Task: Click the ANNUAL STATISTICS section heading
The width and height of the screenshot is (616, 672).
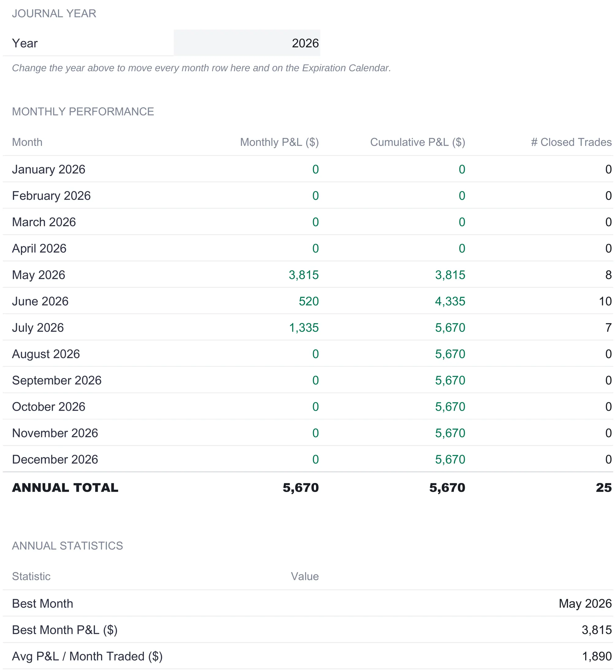Action: click(67, 546)
